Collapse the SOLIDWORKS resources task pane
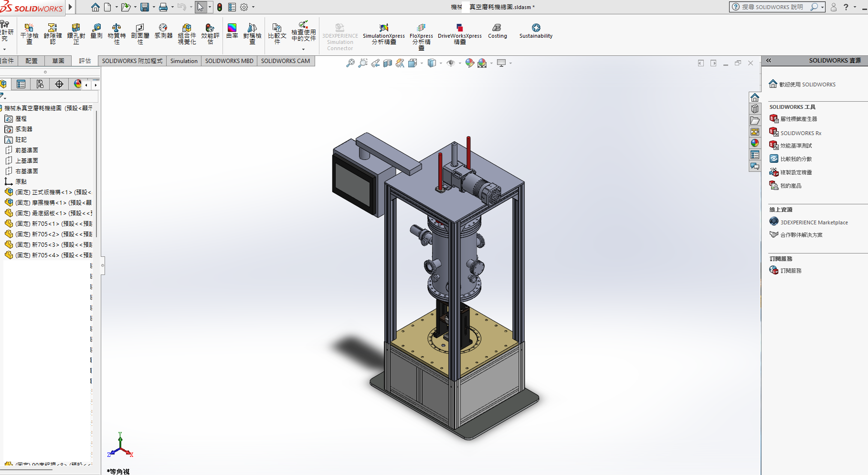 (769, 61)
